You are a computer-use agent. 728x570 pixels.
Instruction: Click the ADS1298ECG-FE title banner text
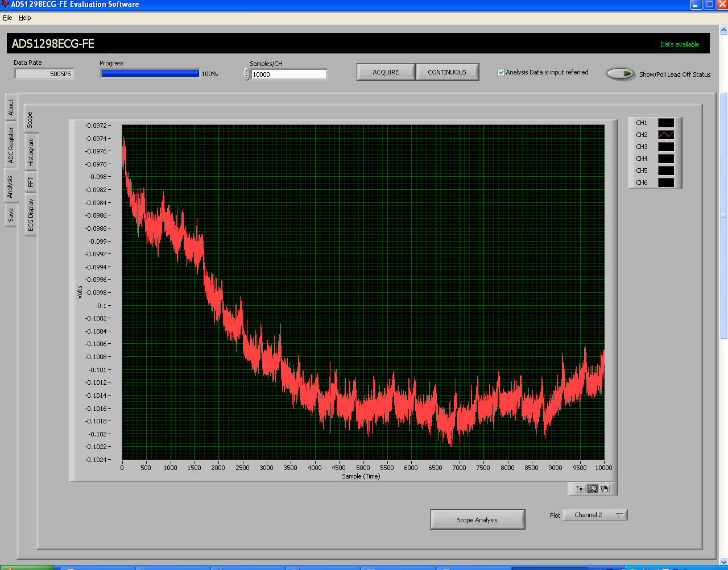pyautogui.click(x=53, y=44)
